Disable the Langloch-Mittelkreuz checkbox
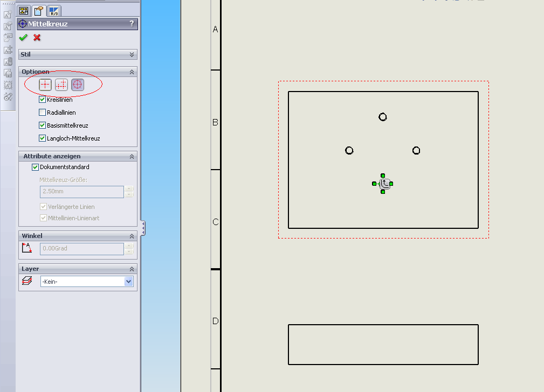This screenshot has height=392, width=544. [43, 138]
